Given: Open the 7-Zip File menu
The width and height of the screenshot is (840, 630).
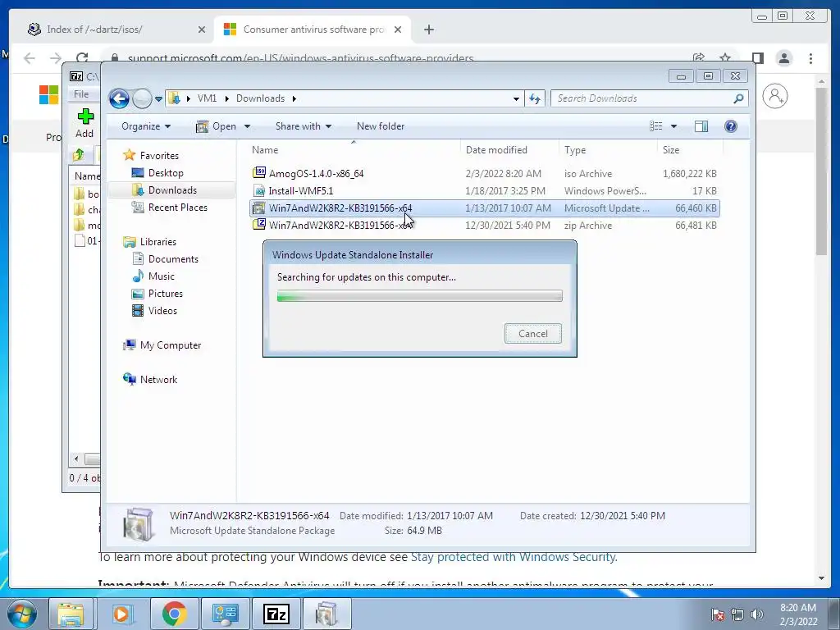Looking at the screenshot, I should coord(81,94).
